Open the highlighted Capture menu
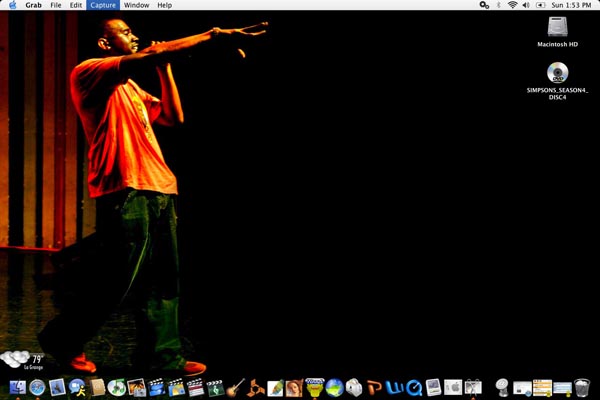The height and width of the screenshot is (400, 600). pos(103,5)
